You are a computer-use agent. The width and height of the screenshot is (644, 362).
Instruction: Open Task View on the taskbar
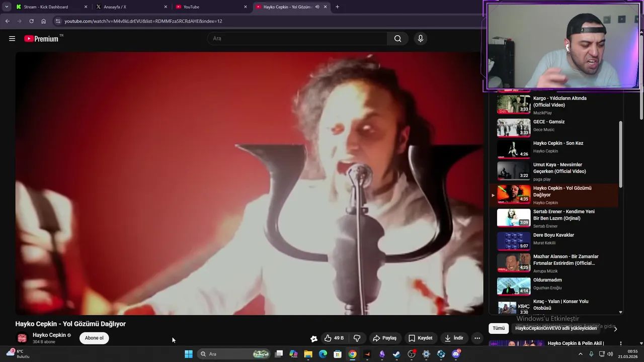pyautogui.click(x=279, y=354)
